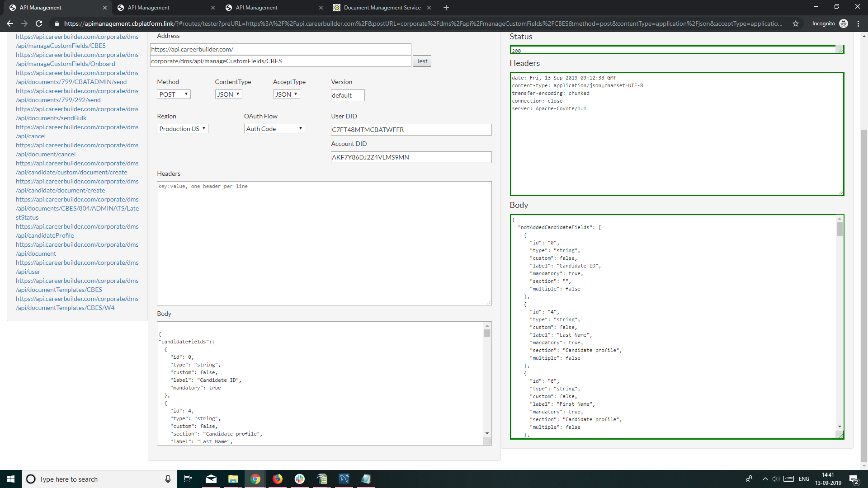The height and width of the screenshot is (488, 868).
Task: Click the ENG language indicator
Action: [804, 479]
